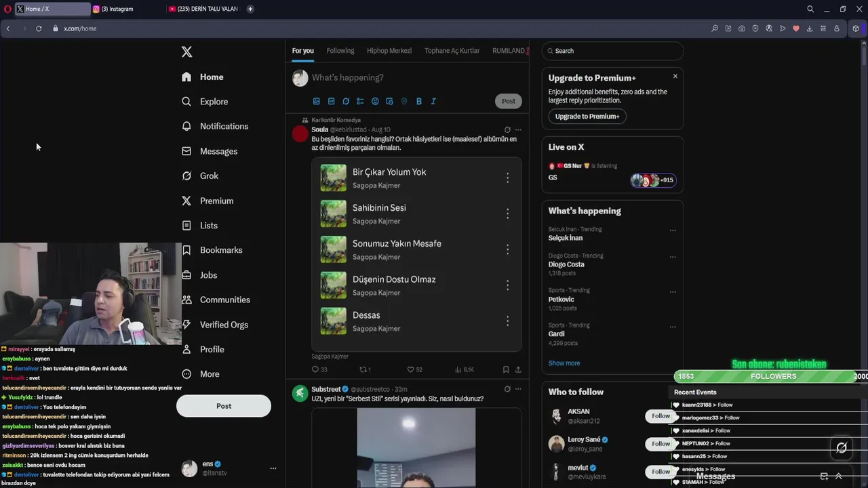Viewport: 868px width, 488px height.
Task: Click Show more under What's happening
Action: 564,363
